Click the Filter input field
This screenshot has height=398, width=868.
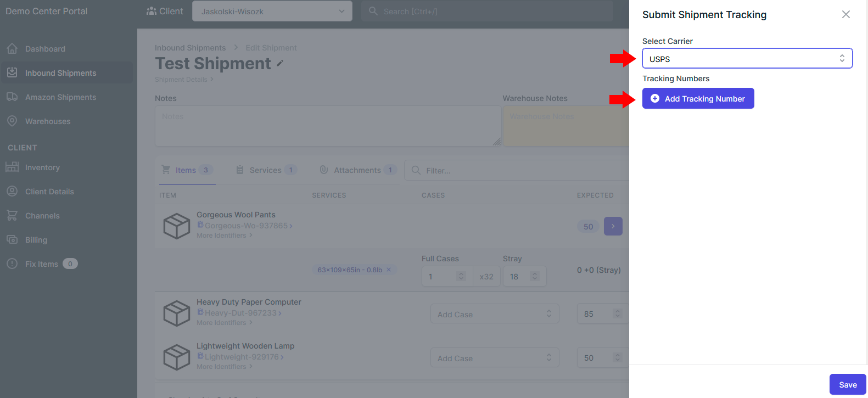click(517, 170)
